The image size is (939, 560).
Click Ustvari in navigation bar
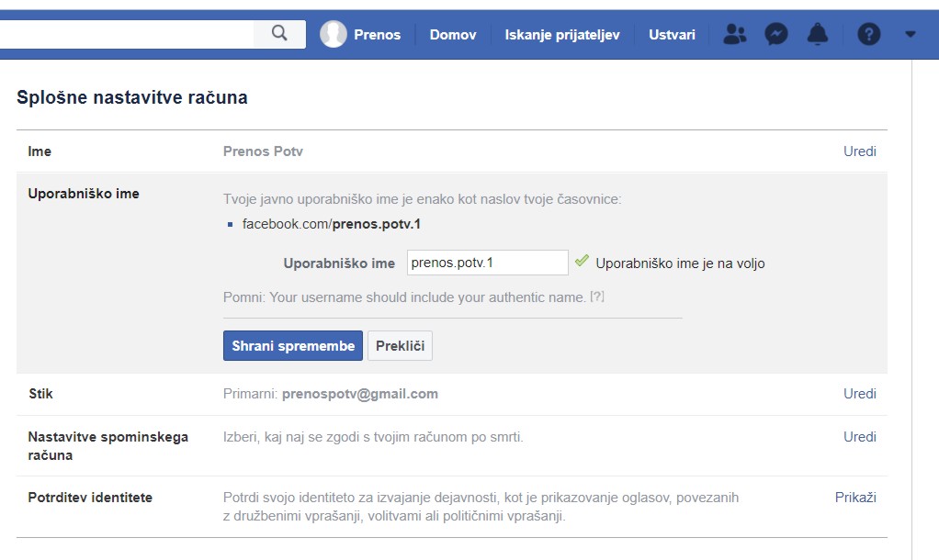(672, 35)
